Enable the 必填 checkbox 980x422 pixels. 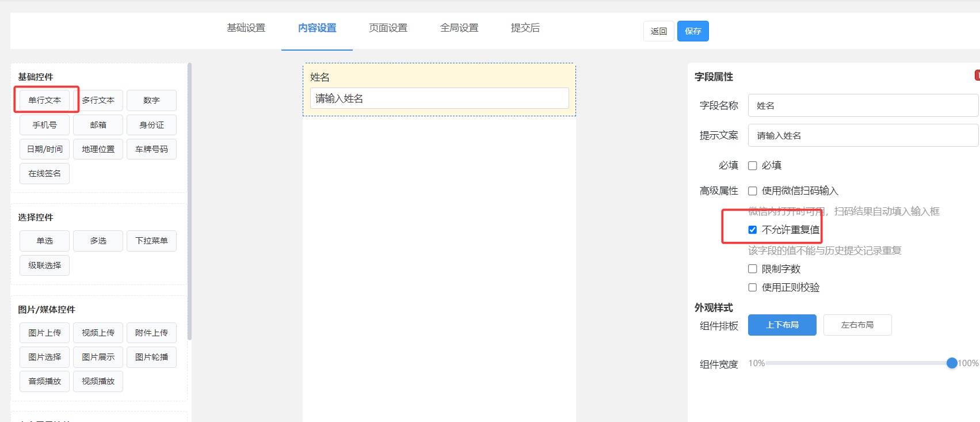click(752, 166)
